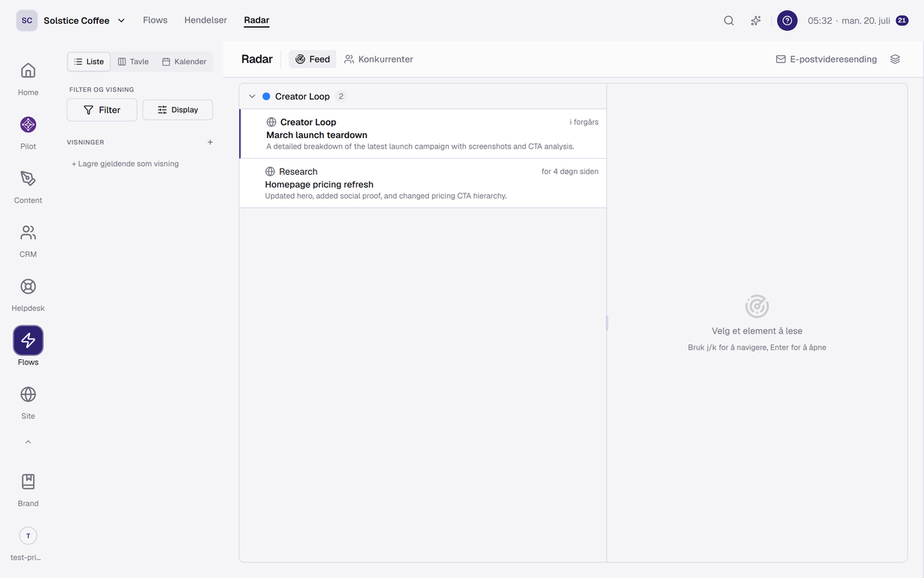Click the Creator Loop group title
This screenshot has width=924, height=578.
[x=303, y=96]
